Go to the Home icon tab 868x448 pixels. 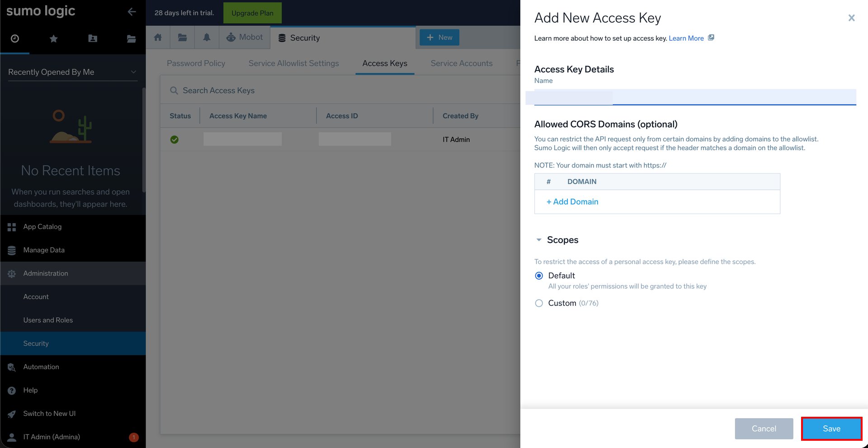(x=158, y=38)
